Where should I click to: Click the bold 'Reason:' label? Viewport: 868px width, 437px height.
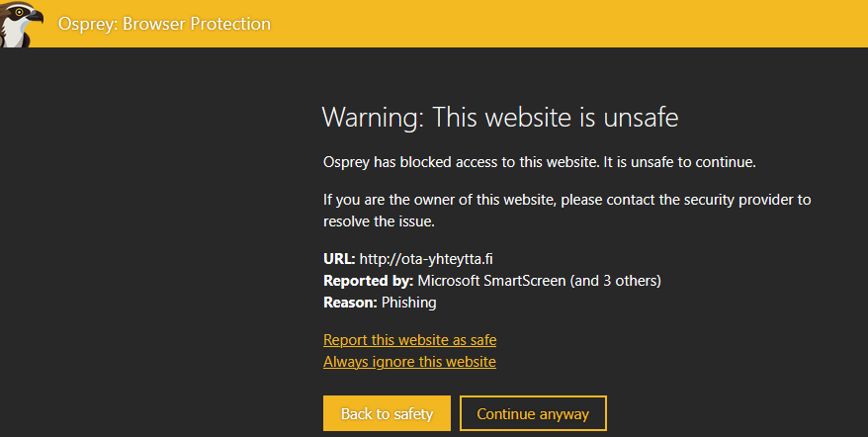[350, 303]
